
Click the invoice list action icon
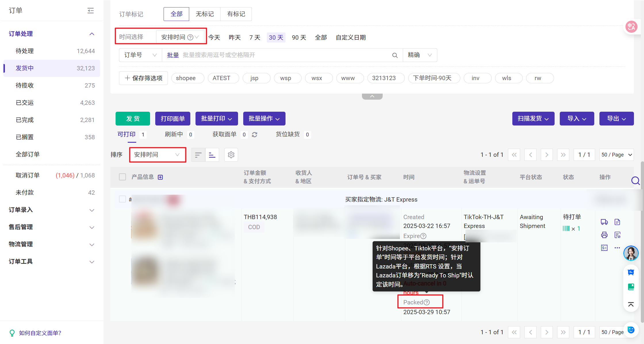(x=604, y=248)
